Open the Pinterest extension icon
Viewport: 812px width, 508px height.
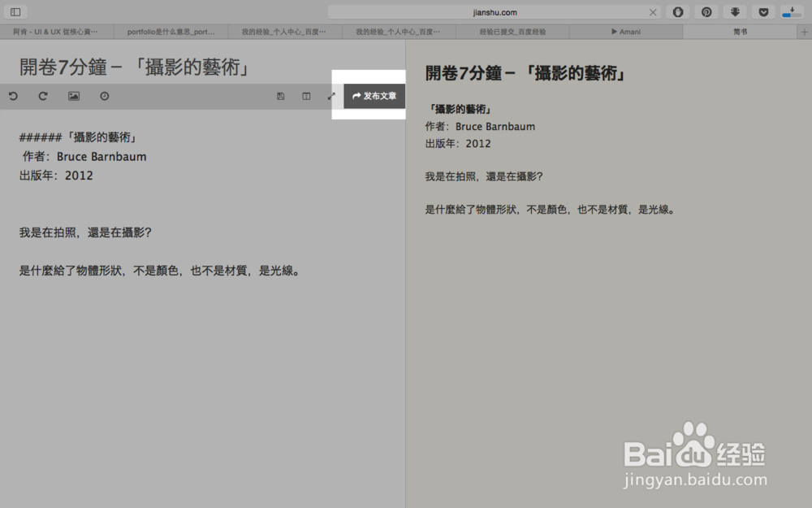click(x=706, y=11)
